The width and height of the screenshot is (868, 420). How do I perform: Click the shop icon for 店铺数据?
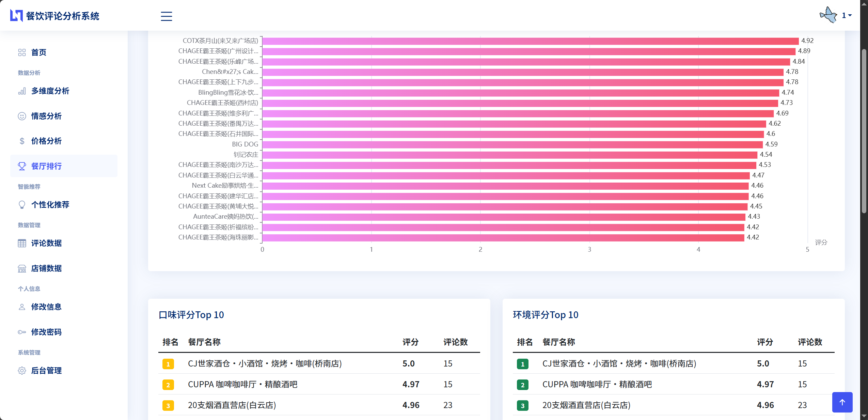point(22,268)
